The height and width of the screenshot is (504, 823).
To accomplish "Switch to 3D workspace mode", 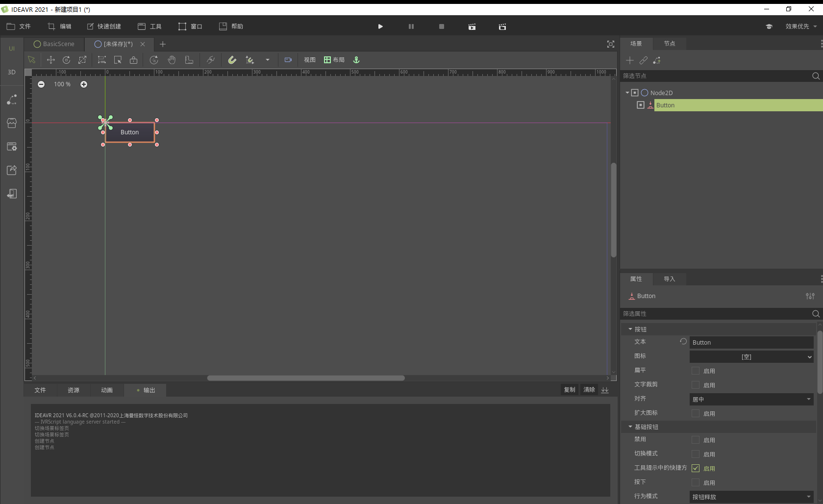I will [x=12, y=72].
